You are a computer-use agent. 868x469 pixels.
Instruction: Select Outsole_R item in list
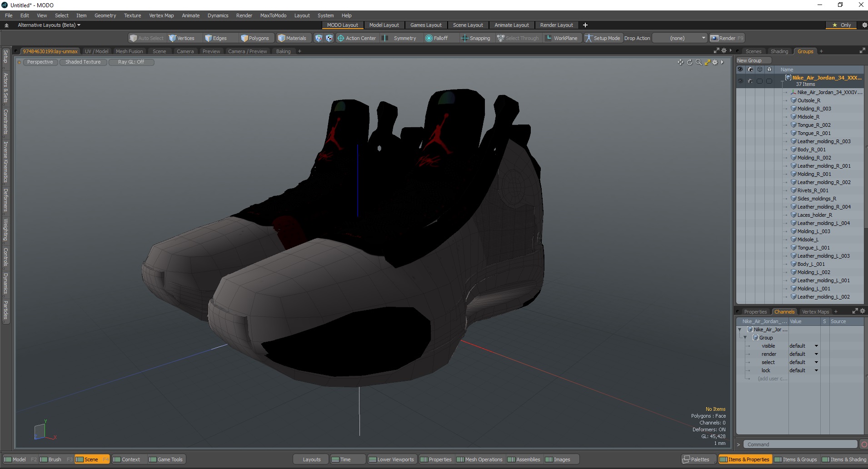808,100
